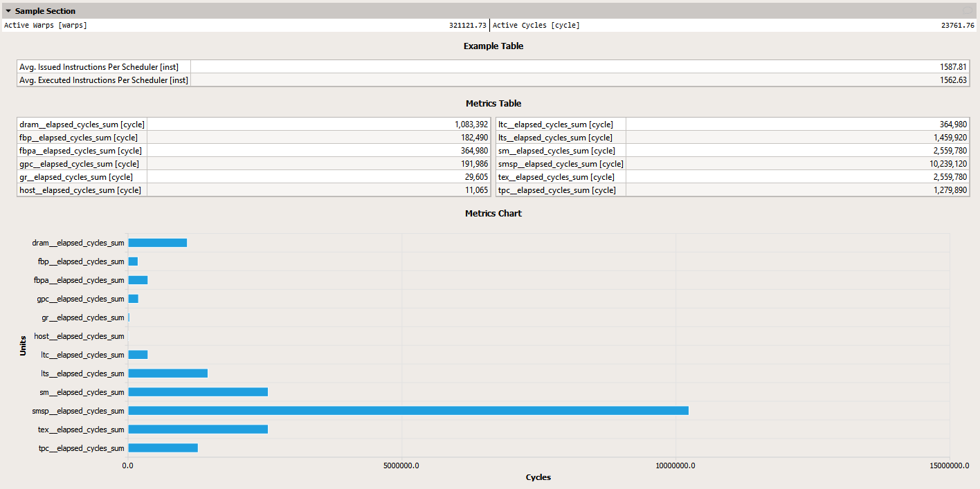Image resolution: width=980 pixels, height=489 pixels.
Task: Click tpc__elapsed_cycles_sum table value 1,279,890
Action: 947,190
